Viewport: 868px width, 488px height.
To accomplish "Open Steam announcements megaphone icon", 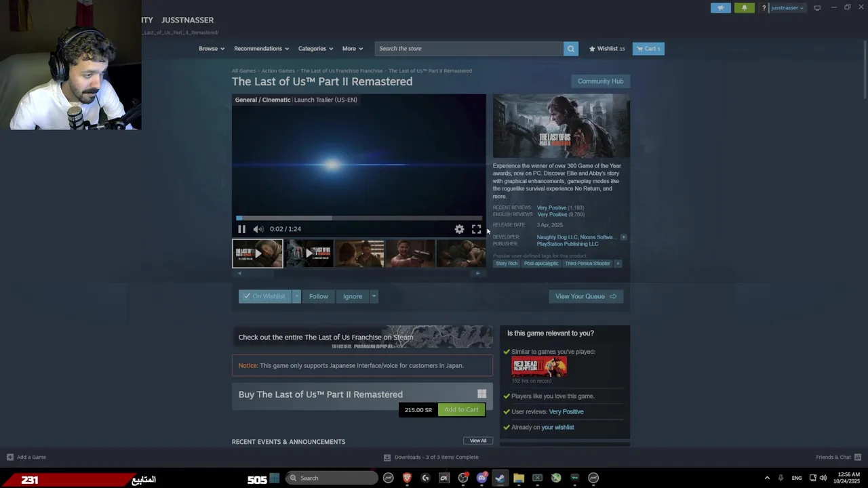I will pos(721,7).
